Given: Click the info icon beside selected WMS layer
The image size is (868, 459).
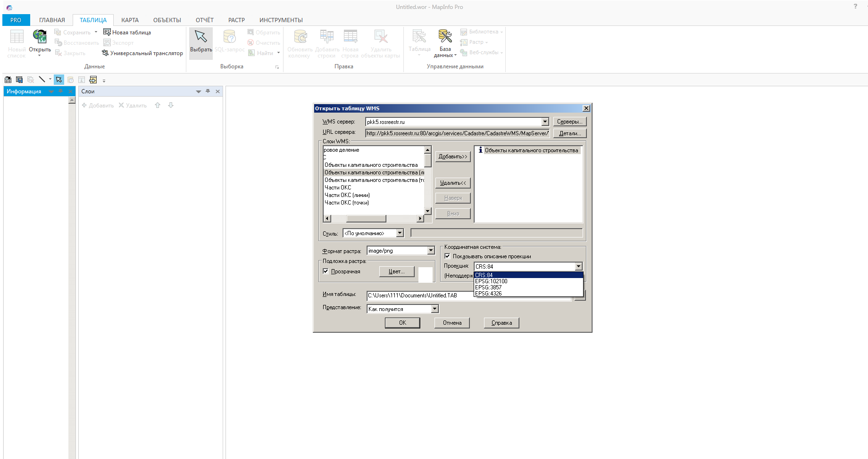Looking at the screenshot, I should pyautogui.click(x=480, y=150).
